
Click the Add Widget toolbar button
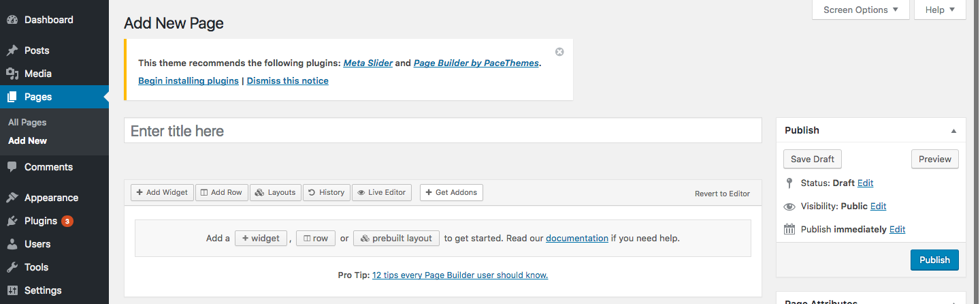[x=162, y=193]
